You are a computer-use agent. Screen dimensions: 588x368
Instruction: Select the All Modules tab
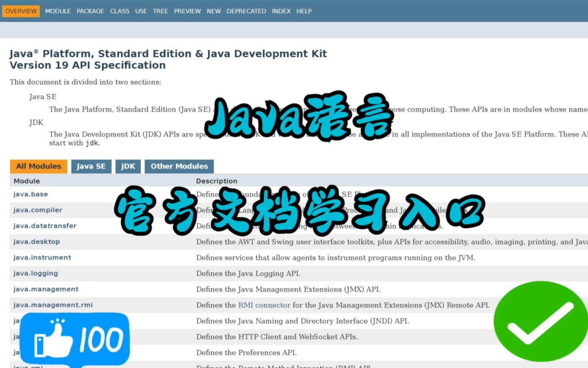[39, 166]
